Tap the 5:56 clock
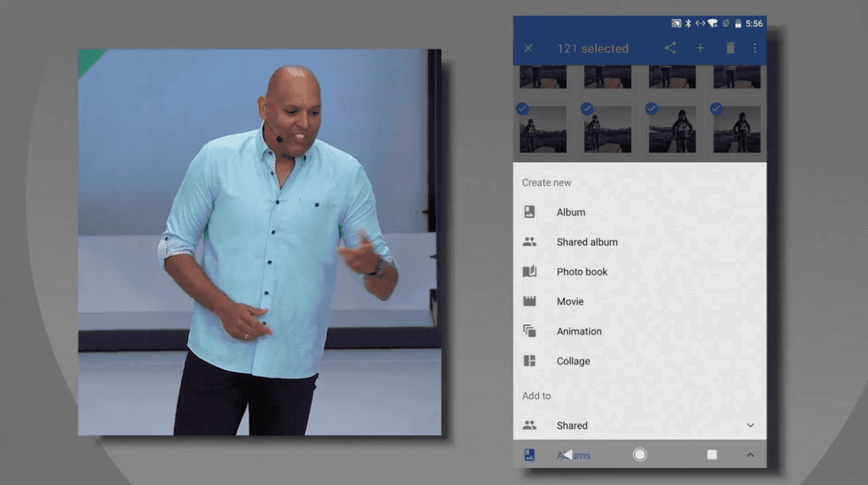The width and height of the screenshot is (868, 485). click(754, 23)
